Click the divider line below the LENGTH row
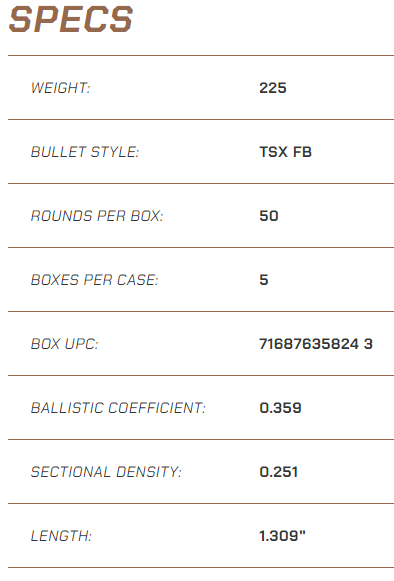 click(x=201, y=568)
